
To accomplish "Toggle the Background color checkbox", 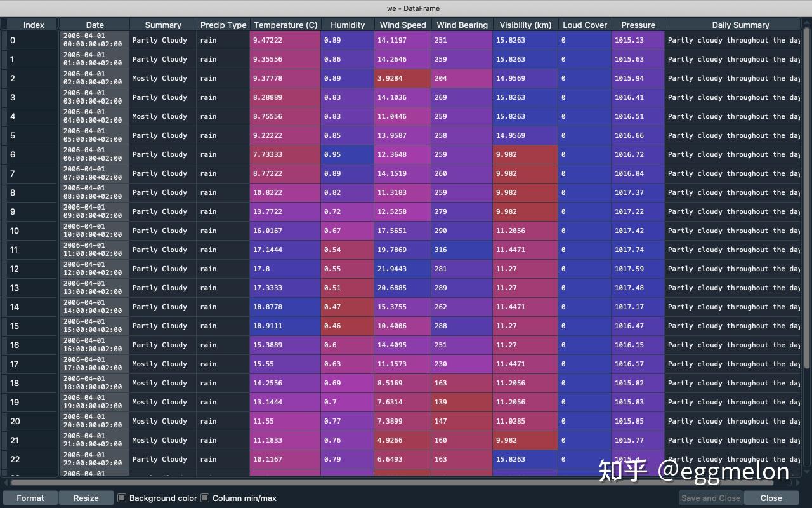I will click(122, 498).
